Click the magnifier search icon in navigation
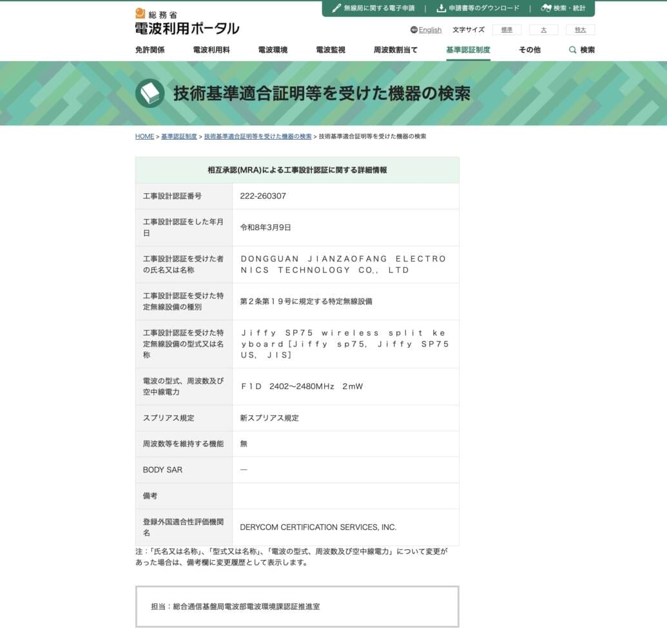The width and height of the screenshot is (667, 644). coord(572,50)
